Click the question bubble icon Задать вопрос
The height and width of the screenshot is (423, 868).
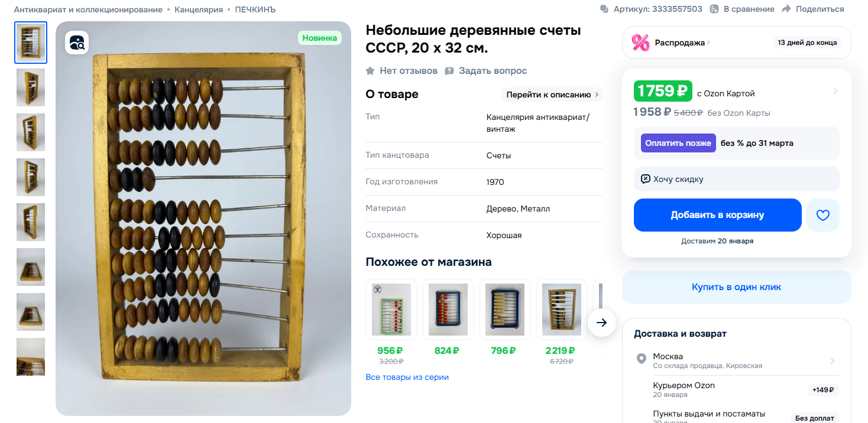[x=449, y=71]
